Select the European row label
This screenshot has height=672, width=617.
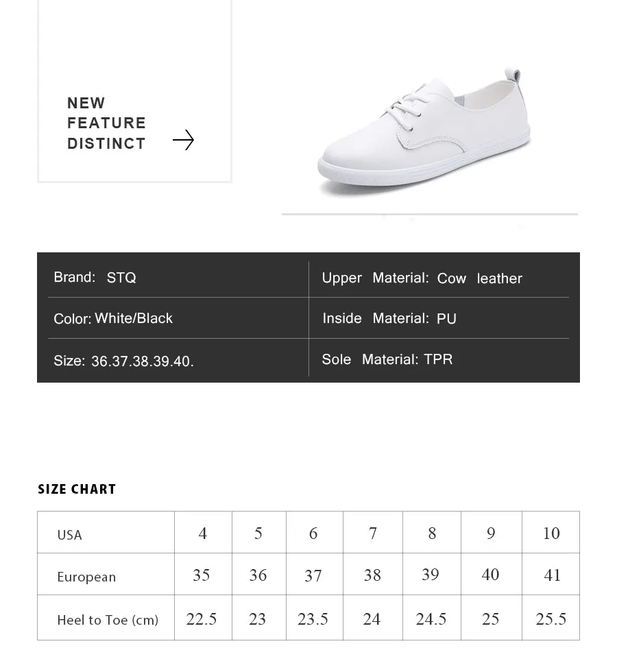point(86,577)
